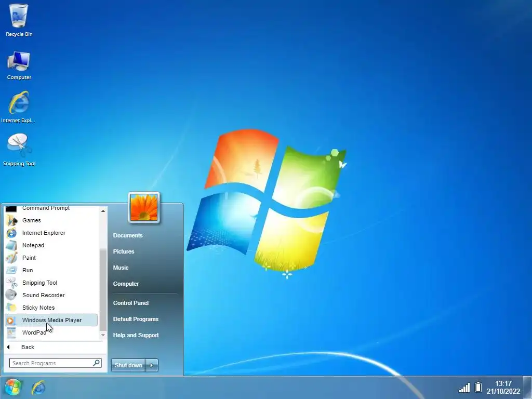This screenshot has height=399, width=532.
Task: Click the Internet Explorer icon in programs list
Action: click(11, 233)
